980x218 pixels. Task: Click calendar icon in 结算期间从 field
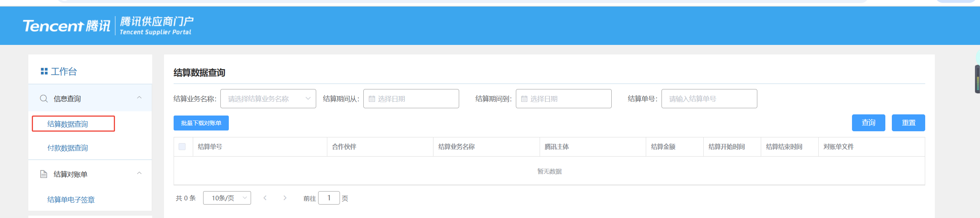(372, 99)
